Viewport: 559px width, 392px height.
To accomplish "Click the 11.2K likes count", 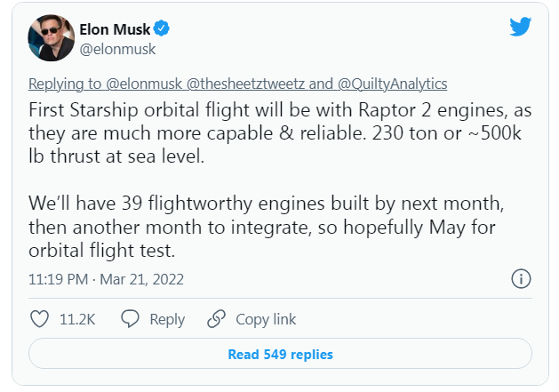I will (x=76, y=319).
